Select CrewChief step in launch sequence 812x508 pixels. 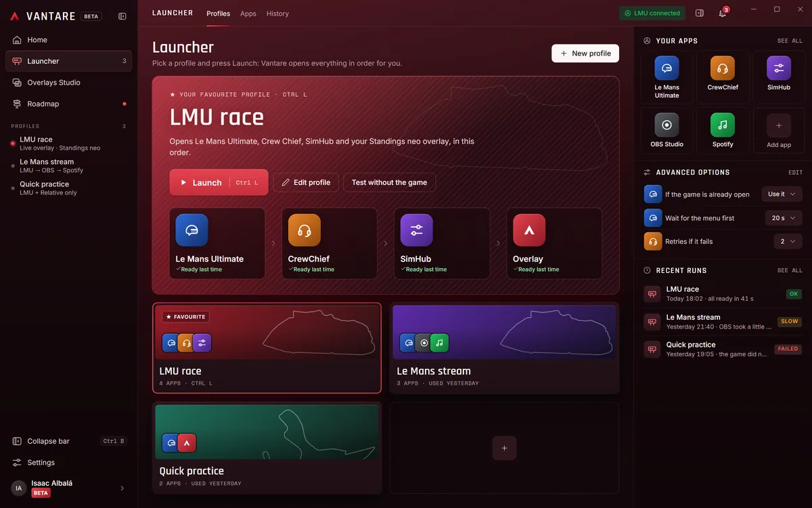pos(330,243)
